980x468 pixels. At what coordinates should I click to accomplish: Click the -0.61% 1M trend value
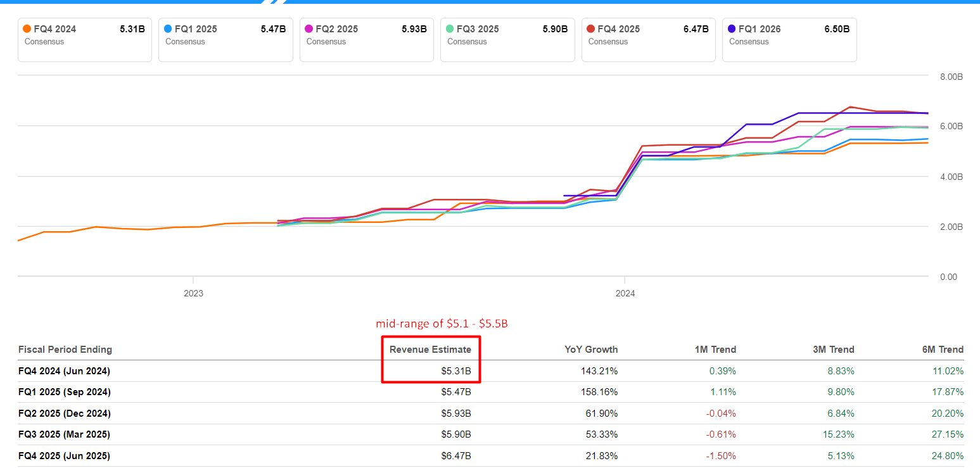[x=722, y=434]
